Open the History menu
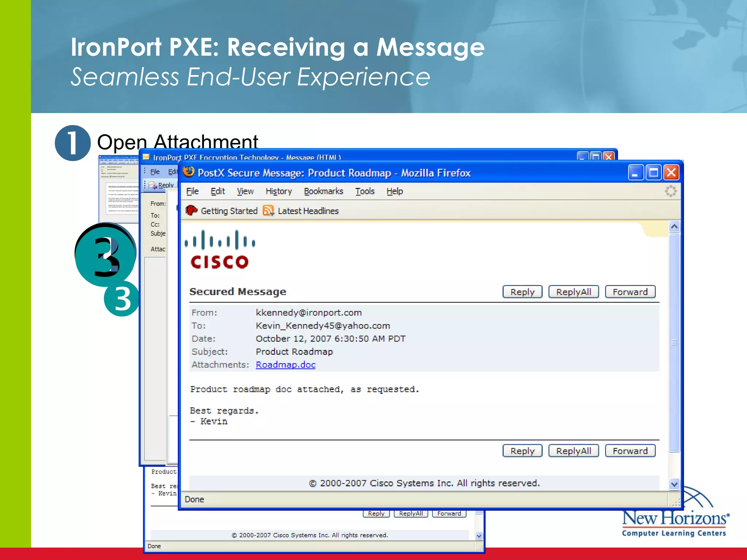The height and width of the screenshot is (560, 747). [x=279, y=191]
